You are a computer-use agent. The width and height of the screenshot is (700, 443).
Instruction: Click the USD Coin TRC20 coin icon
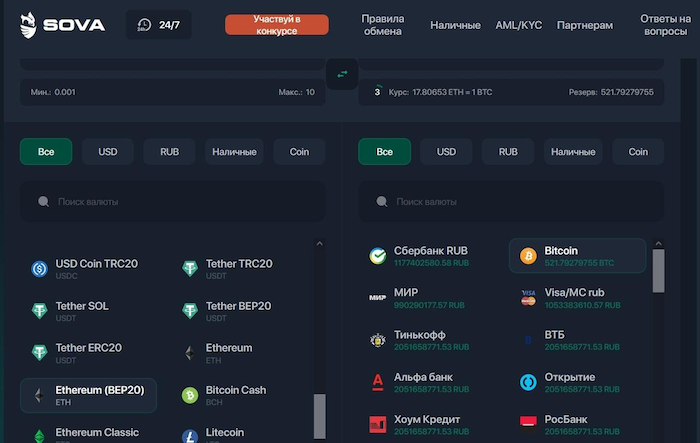(40, 269)
